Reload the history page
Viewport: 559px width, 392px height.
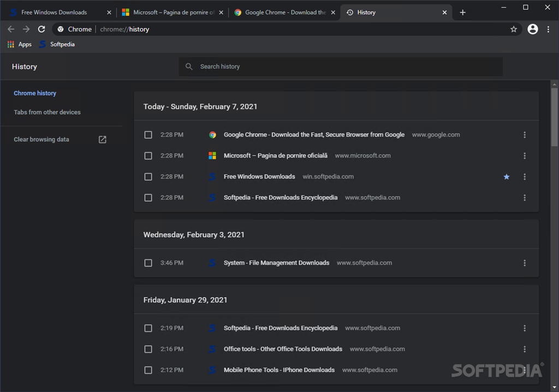point(41,29)
